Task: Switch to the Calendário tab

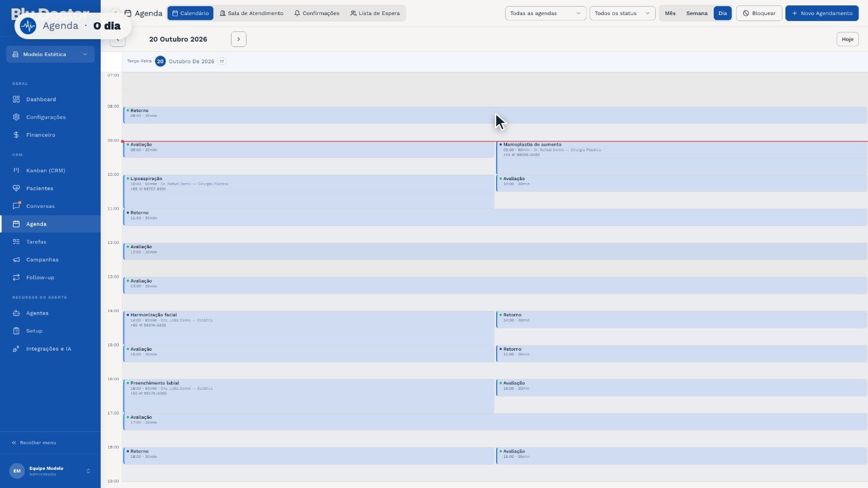Action: click(190, 13)
